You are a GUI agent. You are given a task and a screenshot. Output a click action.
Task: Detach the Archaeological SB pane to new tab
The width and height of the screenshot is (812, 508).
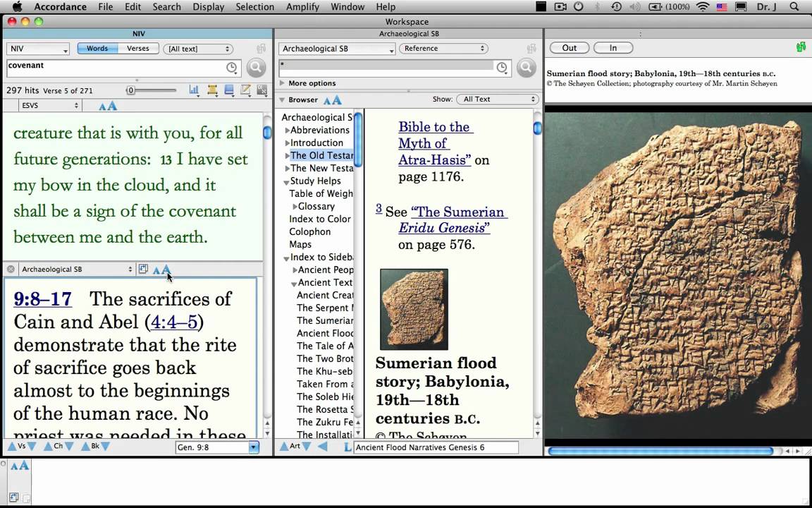pos(143,269)
